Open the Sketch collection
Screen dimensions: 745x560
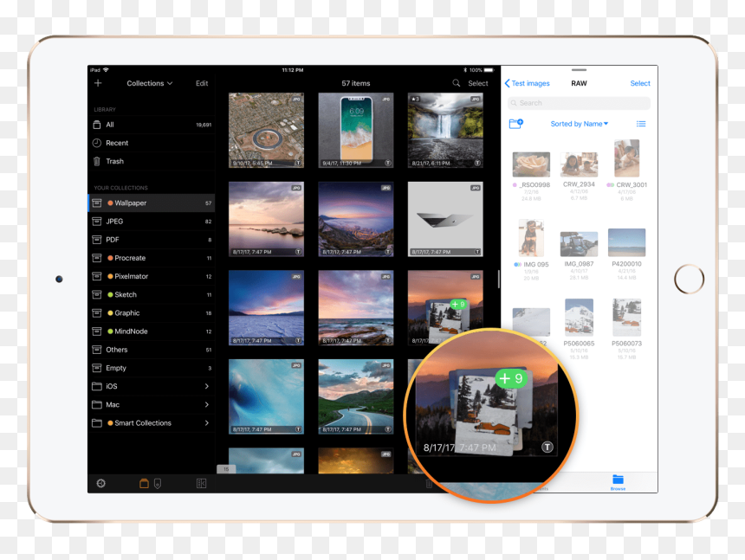[x=152, y=294]
